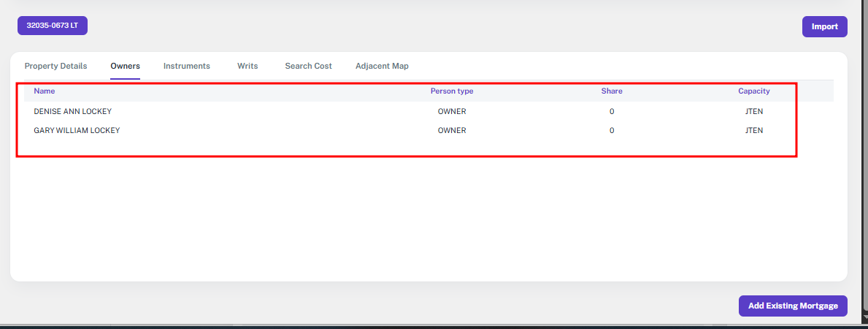
Task: Click JTEN capacity in Gary William Lockey's row
Action: (x=753, y=130)
